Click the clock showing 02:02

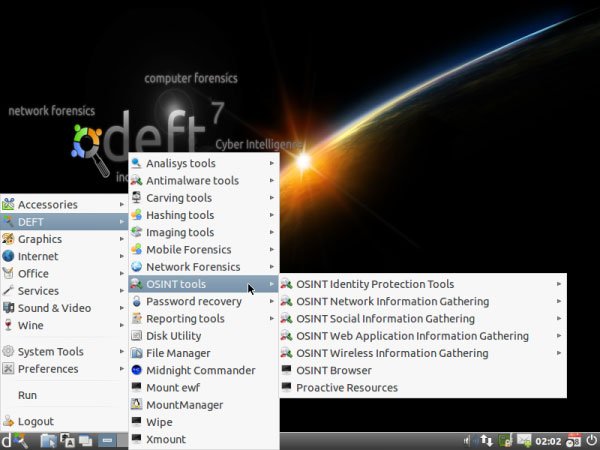548,442
